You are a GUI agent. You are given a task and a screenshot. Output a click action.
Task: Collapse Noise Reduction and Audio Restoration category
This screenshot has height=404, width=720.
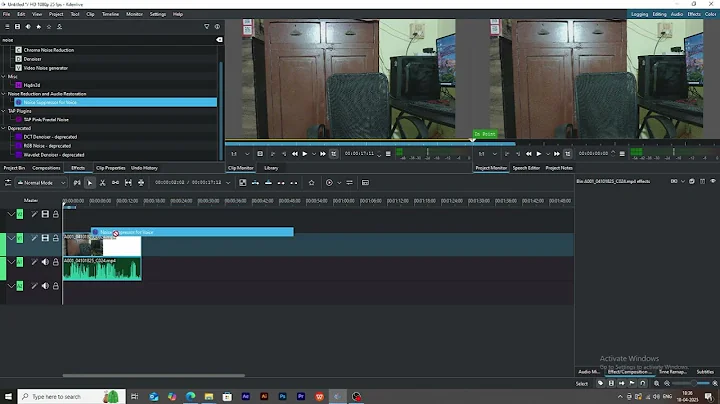pos(4,94)
